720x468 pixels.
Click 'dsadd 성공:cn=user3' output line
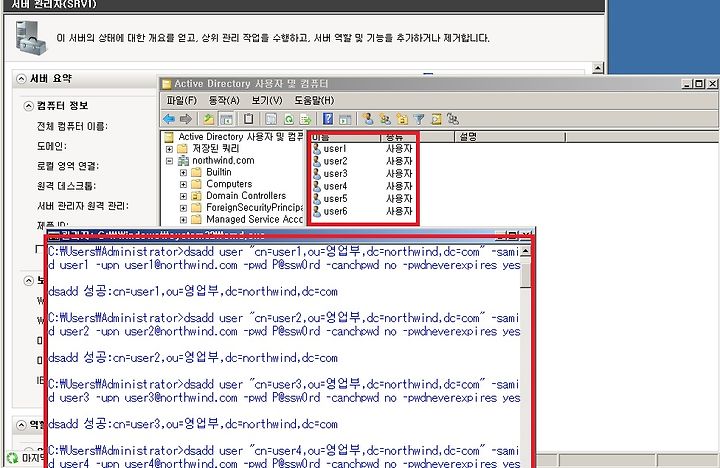point(193,423)
